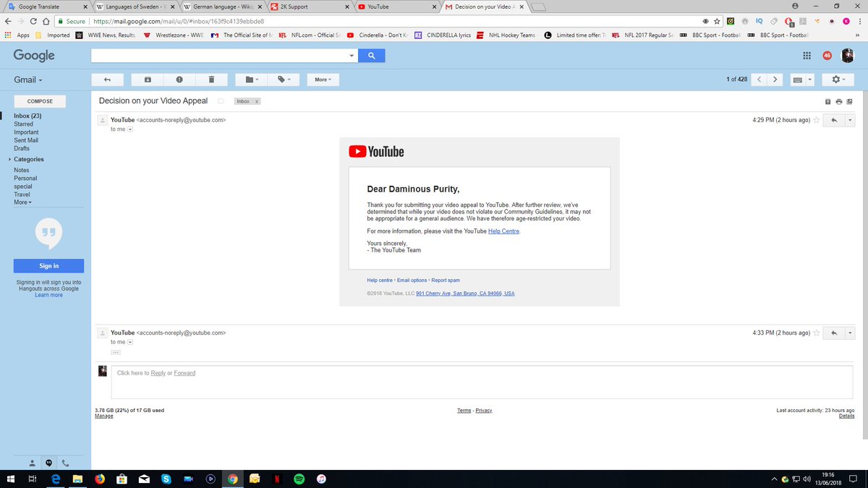The height and width of the screenshot is (488, 868).
Task: Open the Personal label
Action: click(x=25, y=178)
